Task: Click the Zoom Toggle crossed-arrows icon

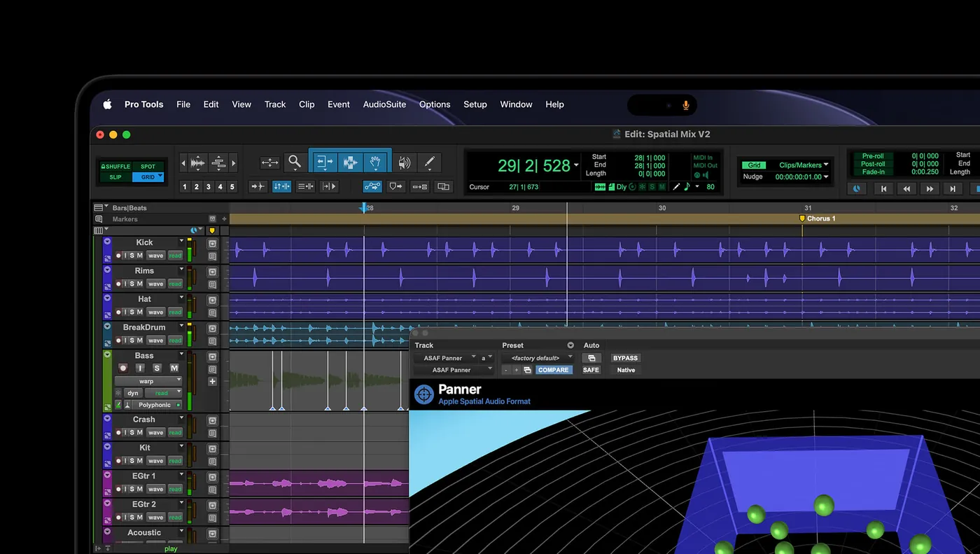Action: pos(269,162)
